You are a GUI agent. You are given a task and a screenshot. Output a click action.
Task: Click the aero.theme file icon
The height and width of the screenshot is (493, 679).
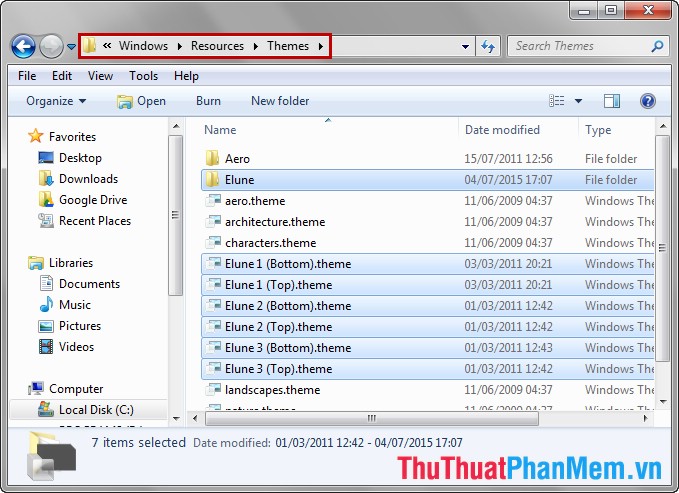coord(213,201)
